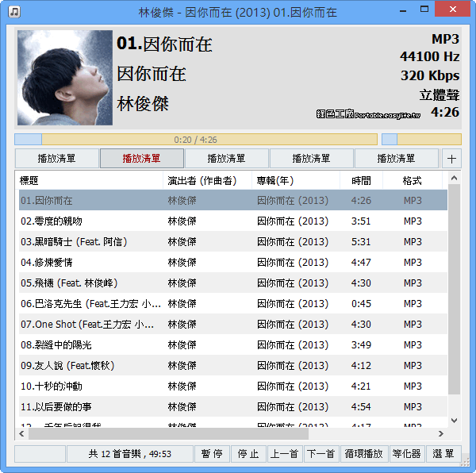Open the 等化器 equalizer

[406, 454]
